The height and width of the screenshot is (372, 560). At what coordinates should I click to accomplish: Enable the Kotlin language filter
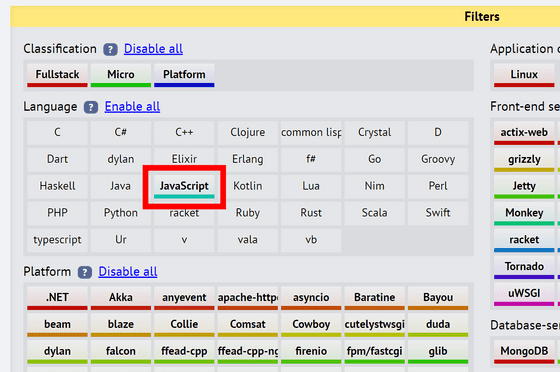coord(248,187)
